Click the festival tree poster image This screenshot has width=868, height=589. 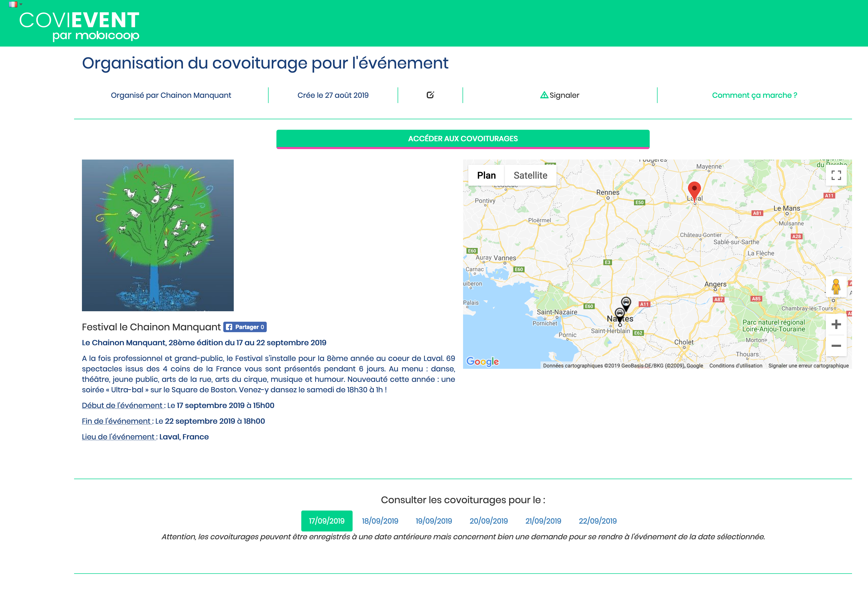coord(158,235)
